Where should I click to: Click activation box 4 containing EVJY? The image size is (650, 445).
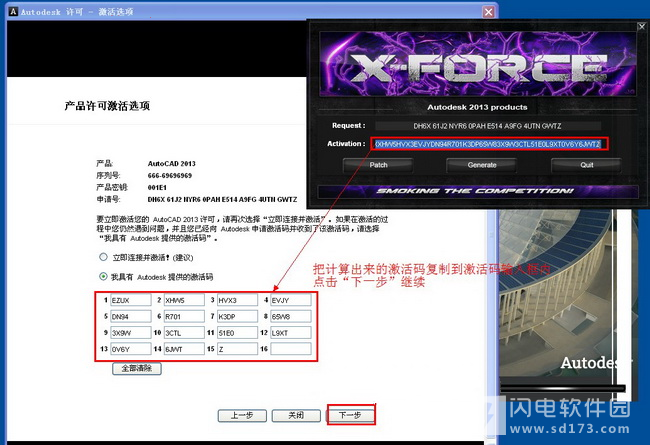click(x=291, y=300)
